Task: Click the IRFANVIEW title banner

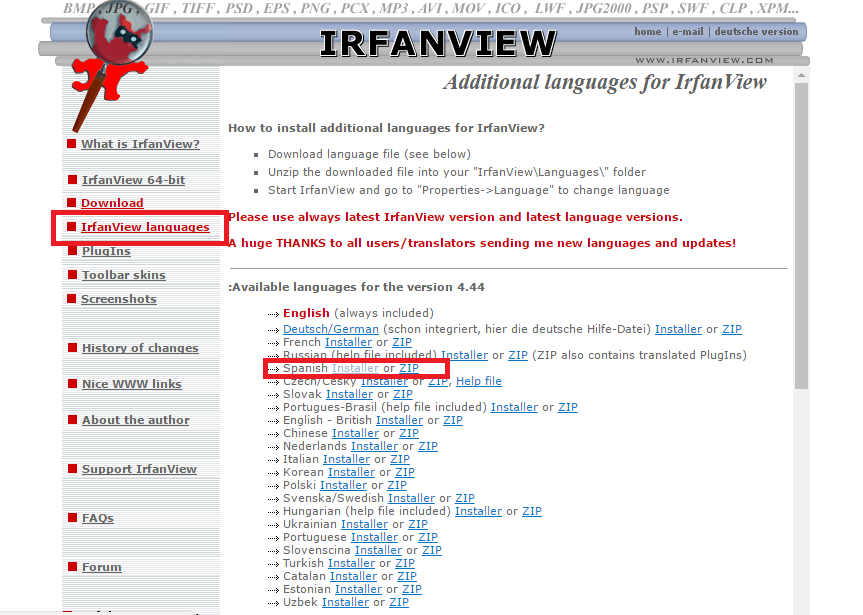Action: 438,43
